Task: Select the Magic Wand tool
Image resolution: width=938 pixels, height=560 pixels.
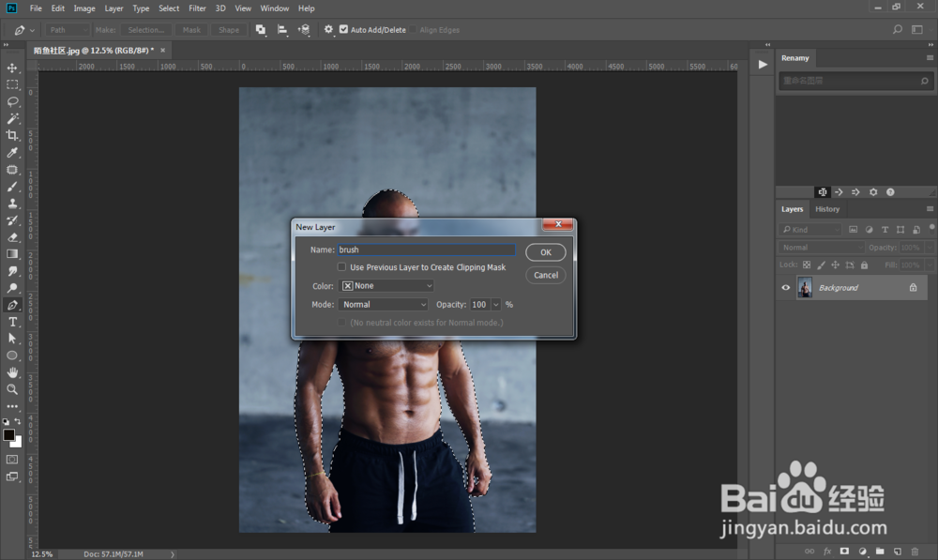Action: [12, 118]
